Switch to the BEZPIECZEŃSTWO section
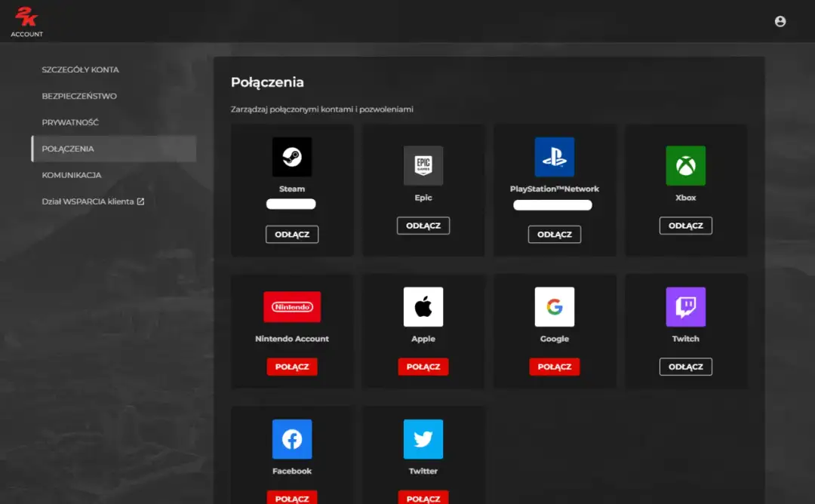815x504 pixels. (79, 96)
